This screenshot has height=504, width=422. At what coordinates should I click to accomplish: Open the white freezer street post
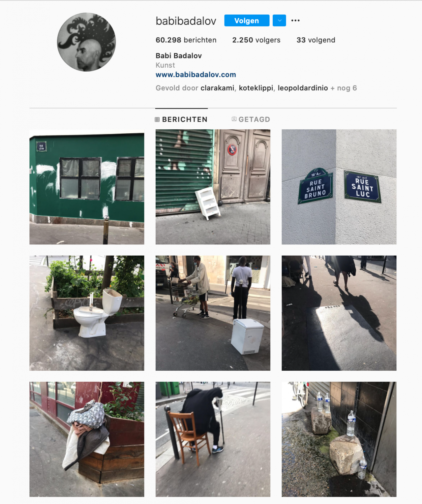[x=213, y=313]
